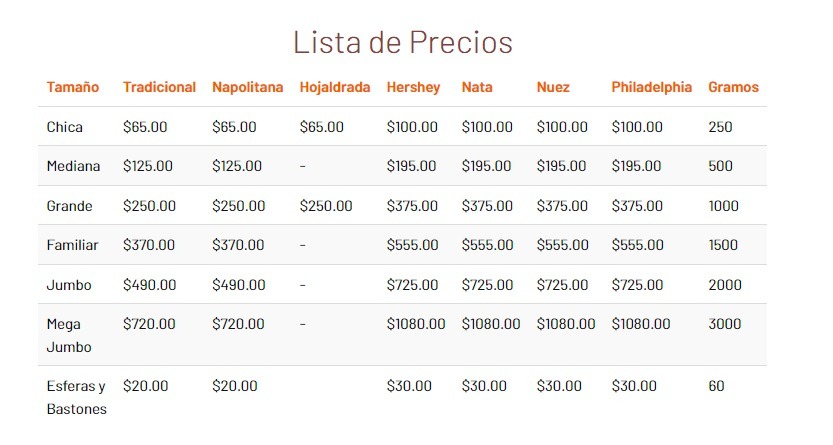Select the Grande row label
This screenshot has height=445, width=833.
pos(69,206)
